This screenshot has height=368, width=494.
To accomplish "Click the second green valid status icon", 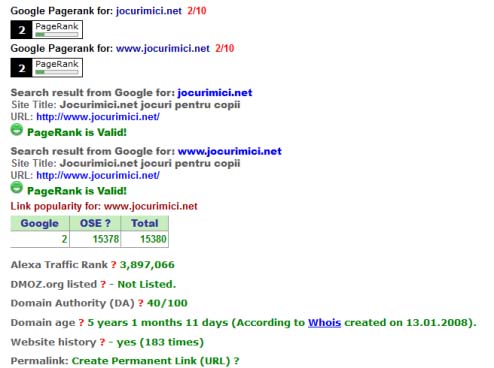I will pyautogui.click(x=16, y=188).
